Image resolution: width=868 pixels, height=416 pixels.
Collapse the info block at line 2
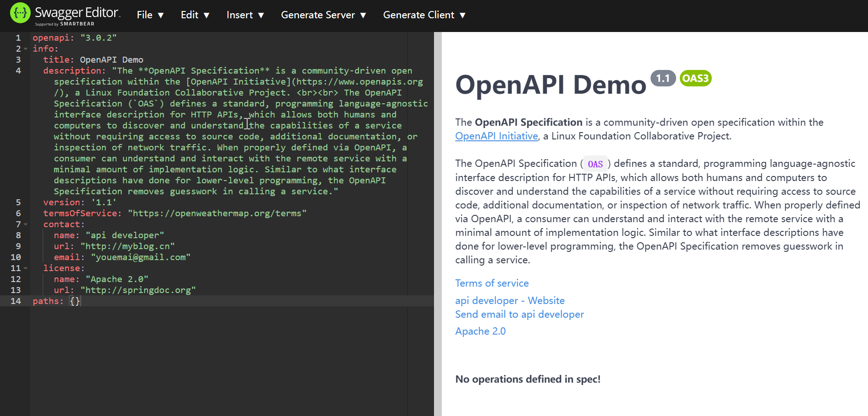(26, 49)
